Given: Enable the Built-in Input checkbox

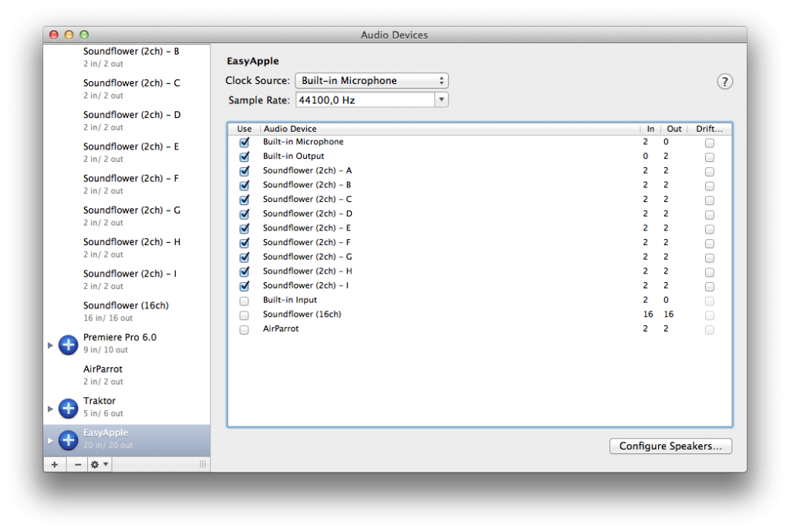Looking at the screenshot, I should tap(244, 301).
